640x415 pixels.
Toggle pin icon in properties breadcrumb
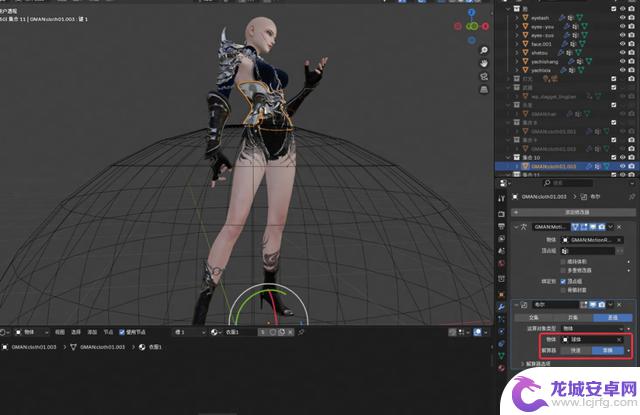coord(632,197)
